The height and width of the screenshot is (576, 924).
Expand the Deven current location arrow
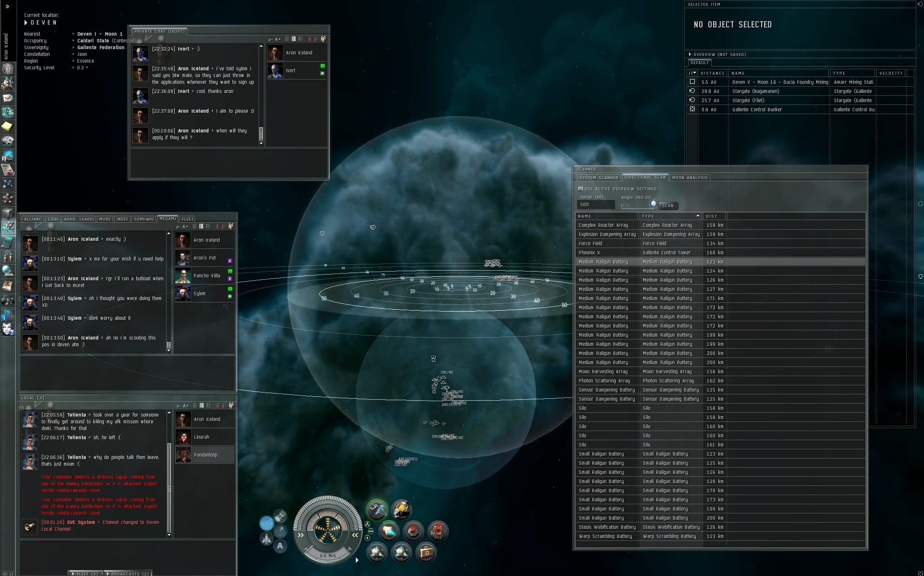pyautogui.click(x=26, y=23)
